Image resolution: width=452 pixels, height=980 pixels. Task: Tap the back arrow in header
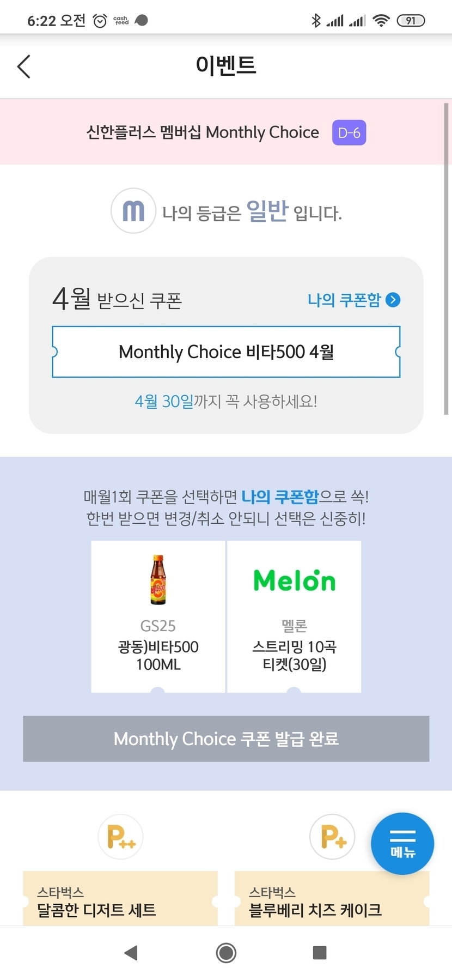tap(24, 66)
